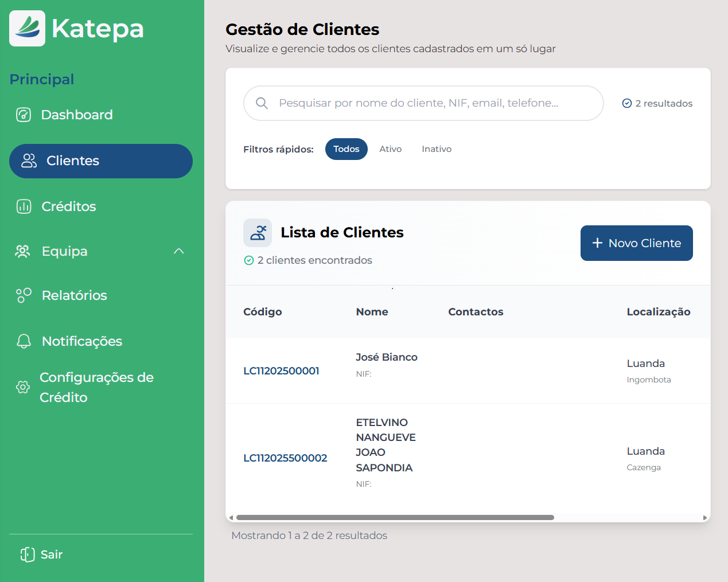Viewport: 728px width, 582px height.
Task: Select the Inativo quick filter
Action: 436,149
